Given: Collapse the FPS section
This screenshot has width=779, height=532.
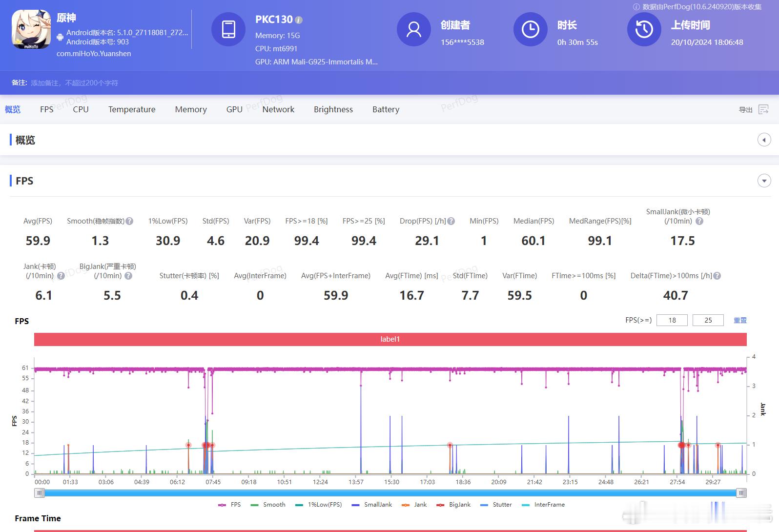Looking at the screenshot, I should tap(764, 181).
